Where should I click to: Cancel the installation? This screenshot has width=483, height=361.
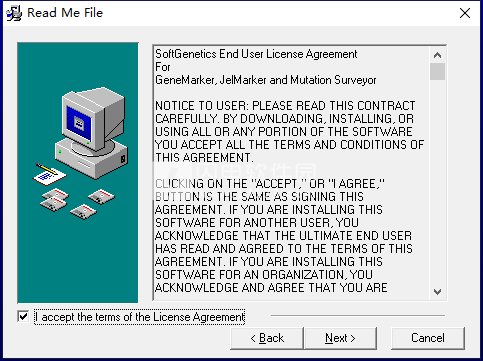(428, 338)
